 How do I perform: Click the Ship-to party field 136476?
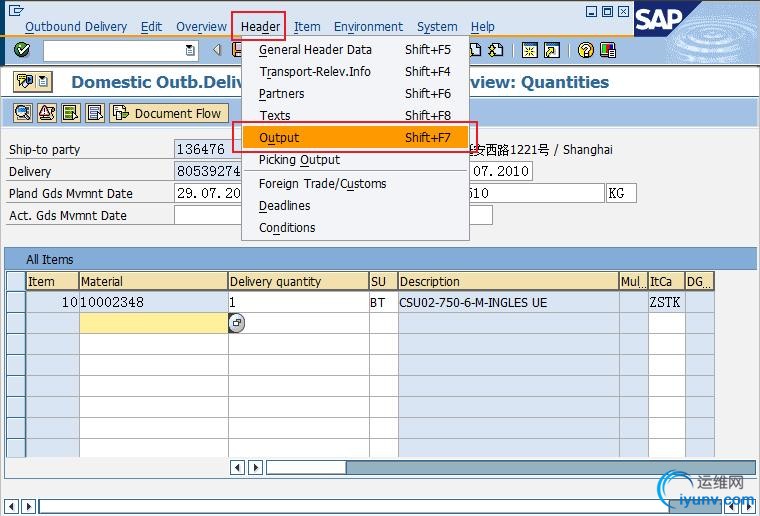[x=208, y=149]
